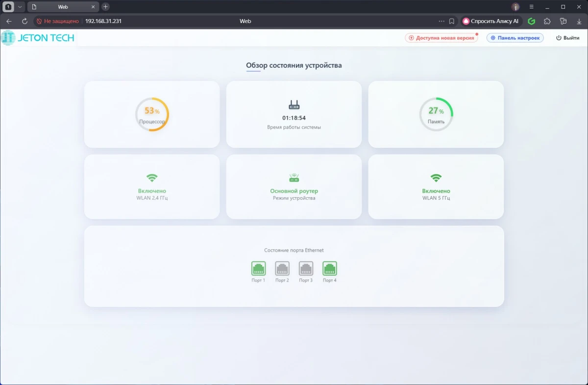Click the Основной роутер device mode icon
This screenshot has height=385, width=588.
pos(294,179)
